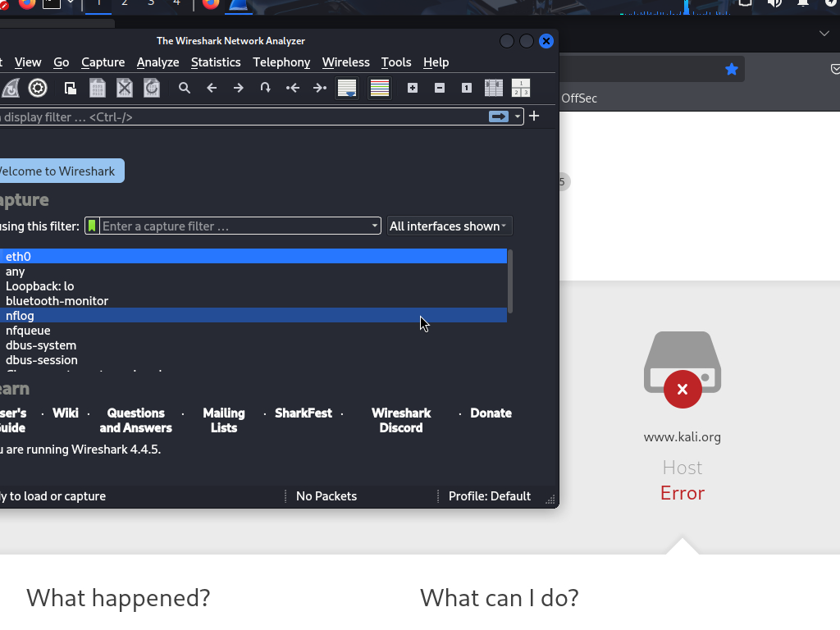Click the restart capture shark fin icon
The width and height of the screenshot is (840, 630).
[x=10, y=88]
